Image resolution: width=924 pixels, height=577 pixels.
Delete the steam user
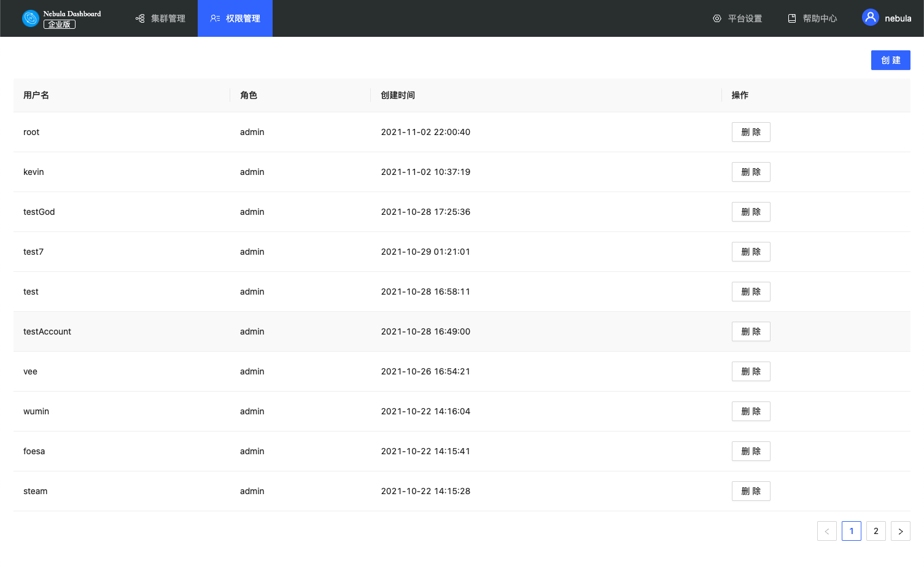click(750, 491)
